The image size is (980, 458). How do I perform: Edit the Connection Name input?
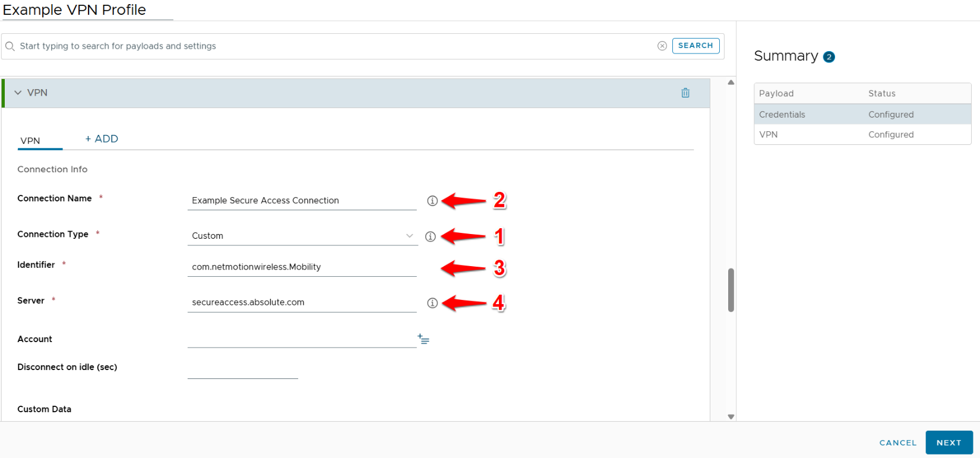302,201
